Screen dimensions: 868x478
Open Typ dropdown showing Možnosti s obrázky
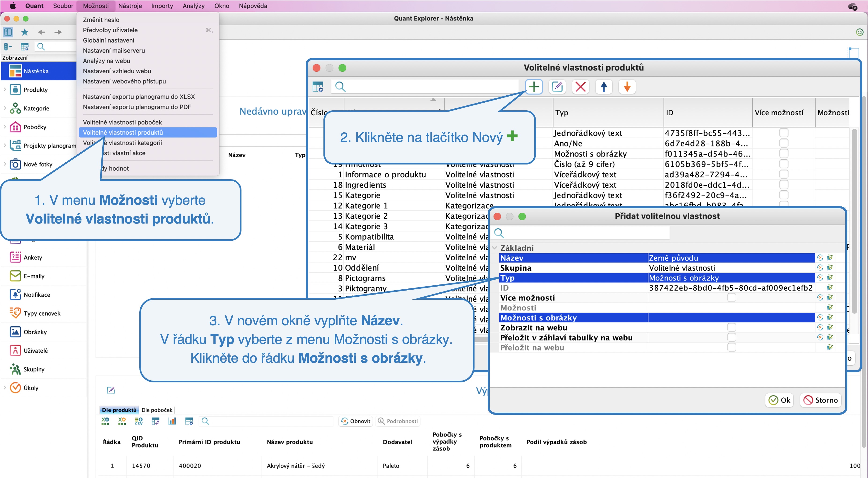click(x=731, y=278)
